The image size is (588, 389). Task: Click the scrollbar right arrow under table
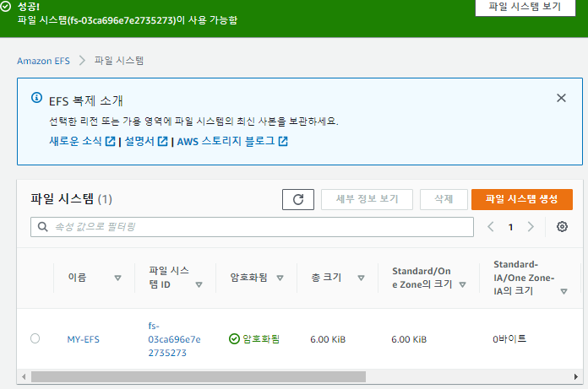576,376
